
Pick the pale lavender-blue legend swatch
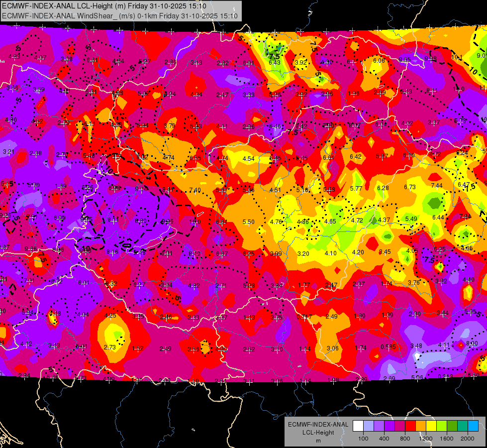[369, 426]
